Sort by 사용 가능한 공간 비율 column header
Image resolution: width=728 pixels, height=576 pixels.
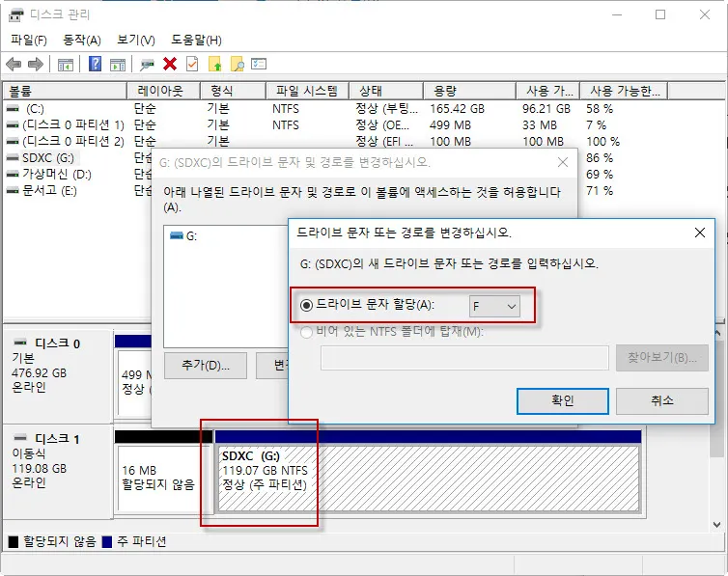point(624,91)
